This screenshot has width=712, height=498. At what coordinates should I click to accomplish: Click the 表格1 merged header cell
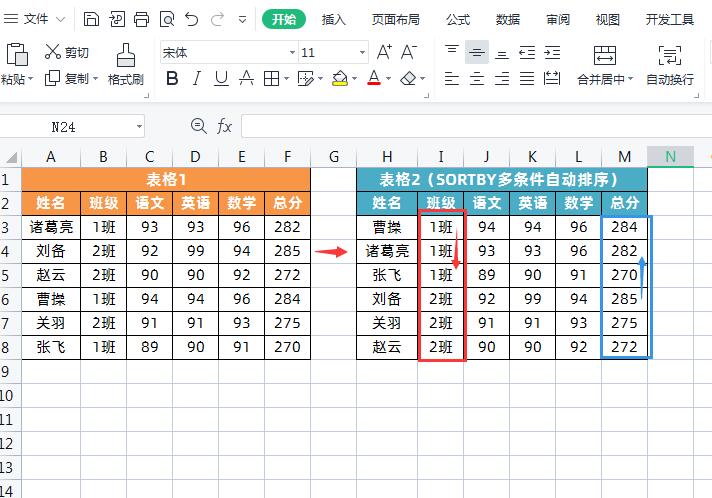(x=166, y=180)
